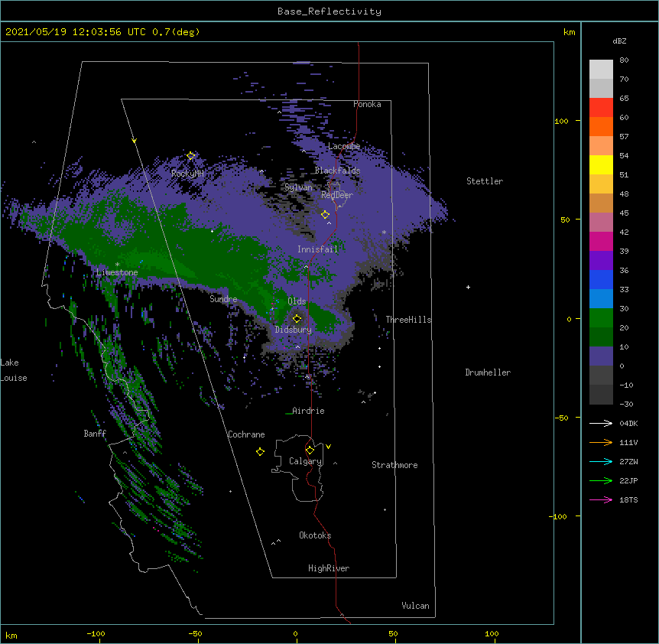
Task: Click the 27ZW legend text
Action: (x=628, y=461)
